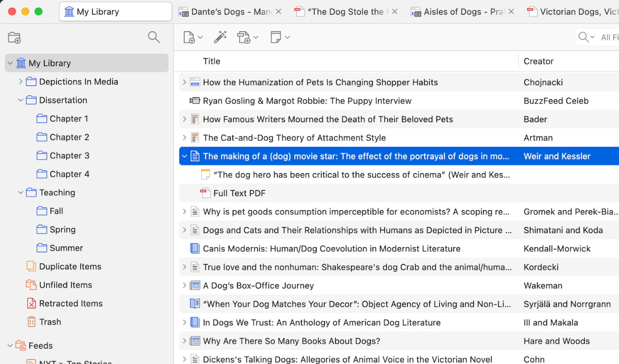Open Add Item by Identifier (magic wand)
The width and height of the screenshot is (619, 364).
(x=221, y=37)
